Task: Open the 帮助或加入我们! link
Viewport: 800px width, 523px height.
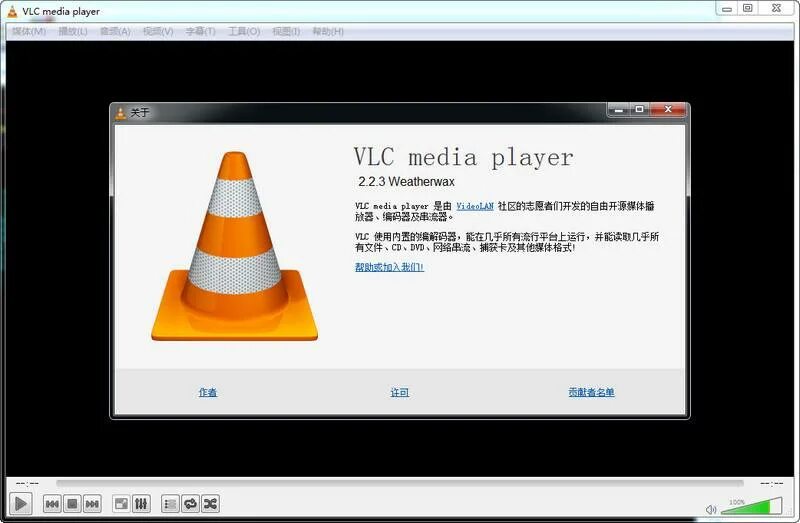Action: (x=389, y=267)
